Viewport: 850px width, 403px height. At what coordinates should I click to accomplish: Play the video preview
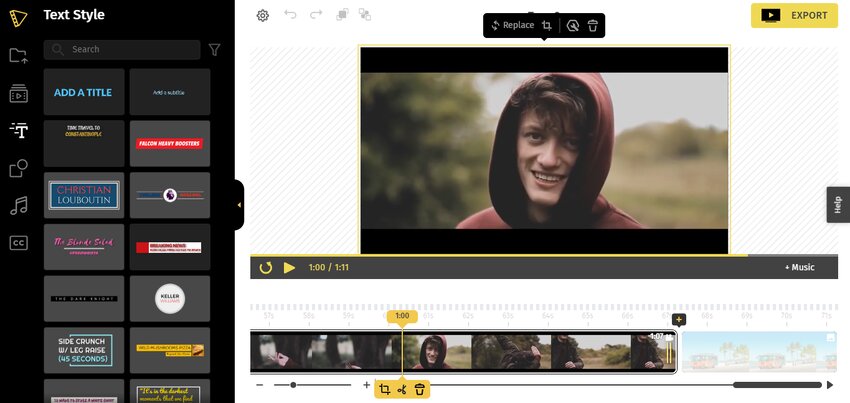click(x=289, y=267)
